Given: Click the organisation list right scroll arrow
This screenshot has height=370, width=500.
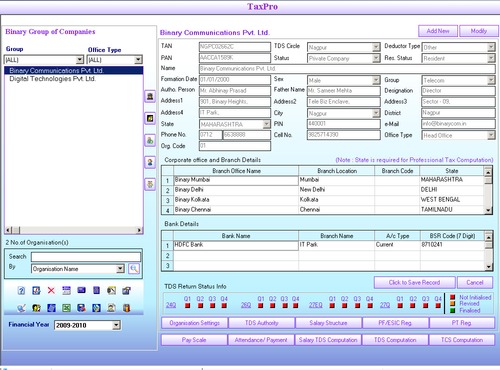Looking at the screenshot, I should [139, 230].
